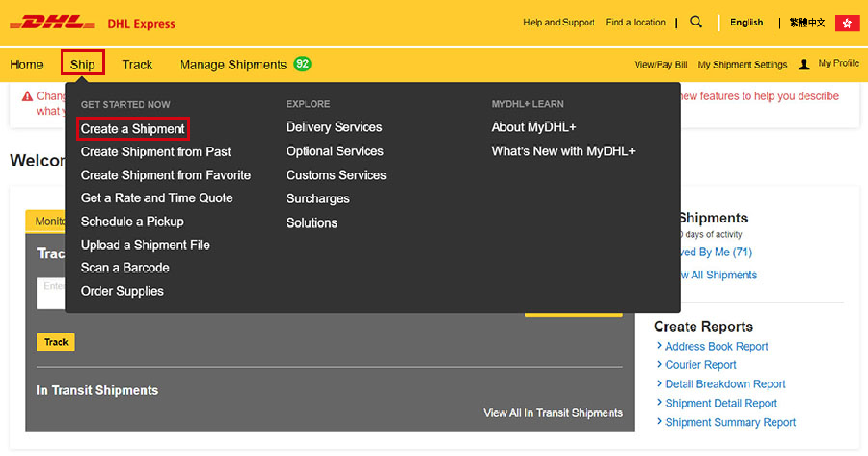Viewport: 868px width, 456px height.
Task: Click the Hong Kong flag icon
Action: [847, 23]
